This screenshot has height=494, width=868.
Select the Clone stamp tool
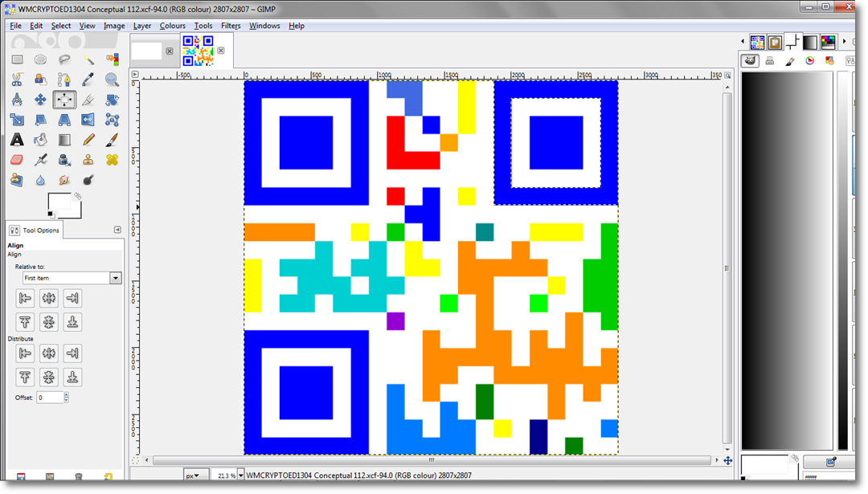coord(88,160)
